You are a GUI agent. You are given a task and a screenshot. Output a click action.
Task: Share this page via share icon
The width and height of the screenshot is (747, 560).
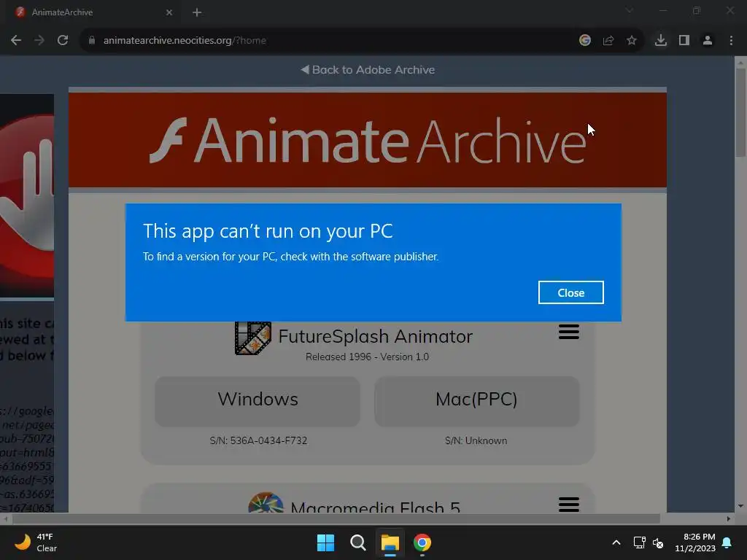pos(608,41)
